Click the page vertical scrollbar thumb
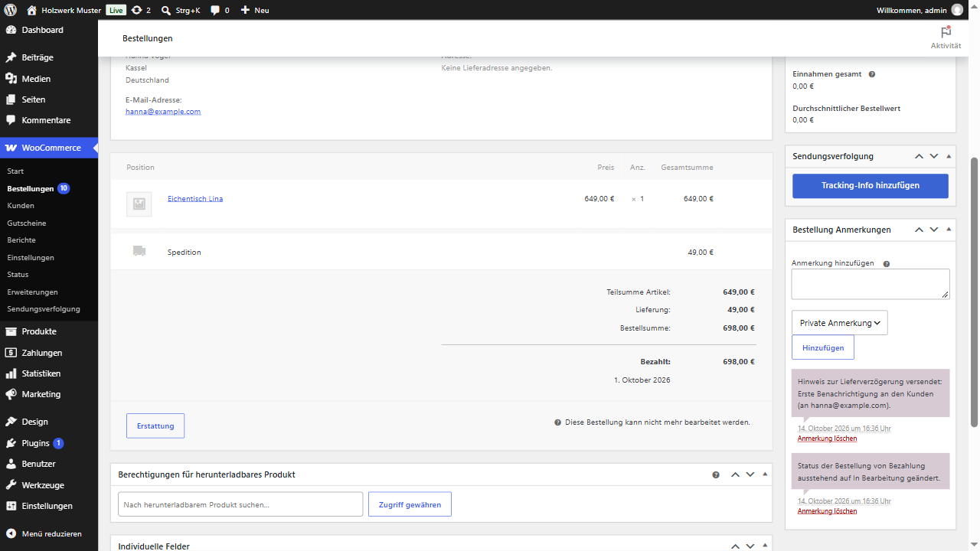Viewport: 980px width, 551px height. [x=975, y=292]
